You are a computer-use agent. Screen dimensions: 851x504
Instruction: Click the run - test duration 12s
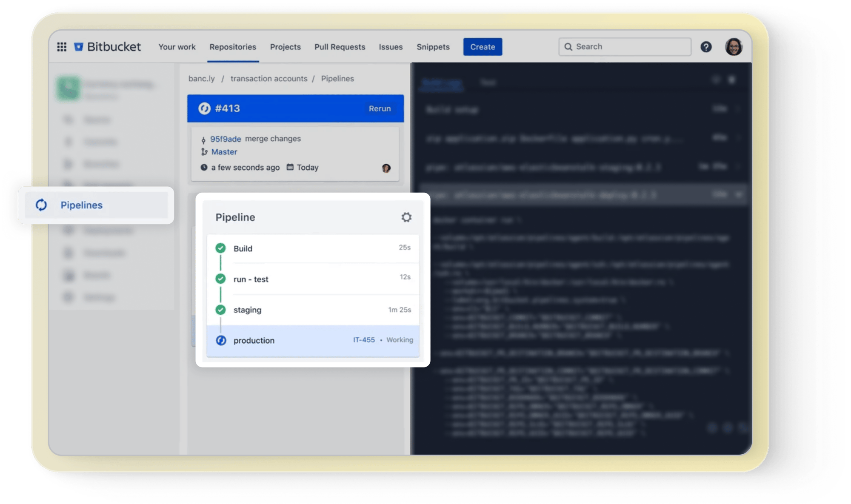405,277
